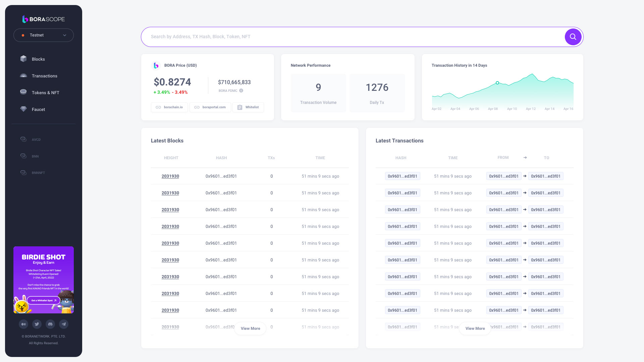This screenshot has width=644, height=362.
Task: Click View More under Latest Blocks
Action: 250,328
